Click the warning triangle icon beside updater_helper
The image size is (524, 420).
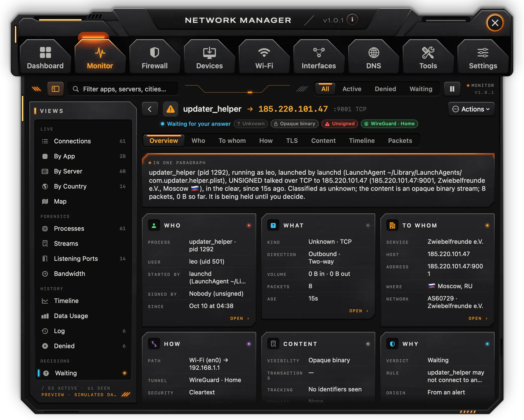click(171, 109)
